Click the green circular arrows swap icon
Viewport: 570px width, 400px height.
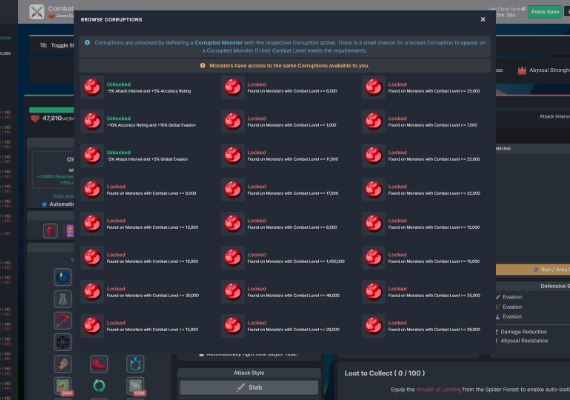pos(99,385)
